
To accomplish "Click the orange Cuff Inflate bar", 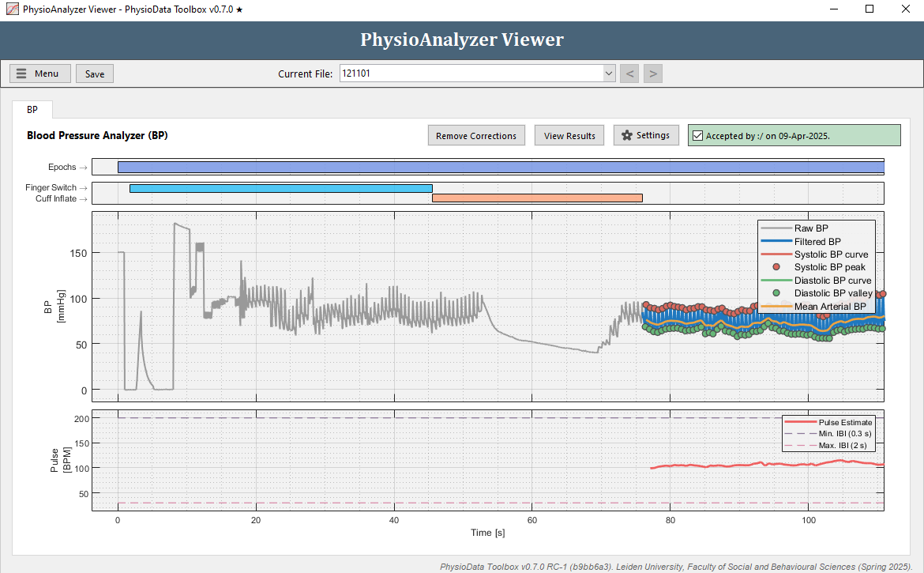I will click(x=537, y=198).
